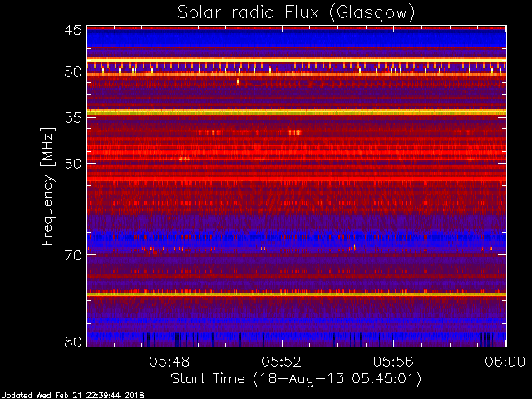Click the 05:48 time tick label
The height and width of the screenshot is (399, 532).
pos(170,362)
